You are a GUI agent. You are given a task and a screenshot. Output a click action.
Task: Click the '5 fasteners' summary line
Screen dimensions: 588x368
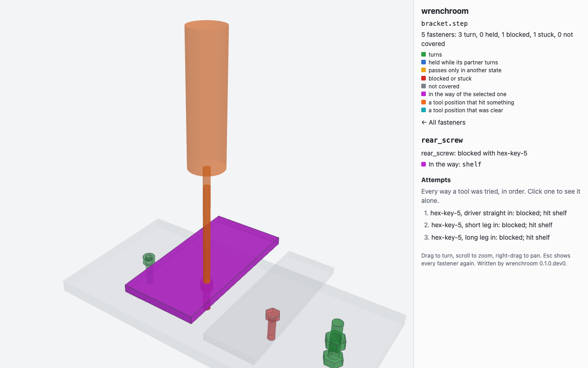[497, 39]
